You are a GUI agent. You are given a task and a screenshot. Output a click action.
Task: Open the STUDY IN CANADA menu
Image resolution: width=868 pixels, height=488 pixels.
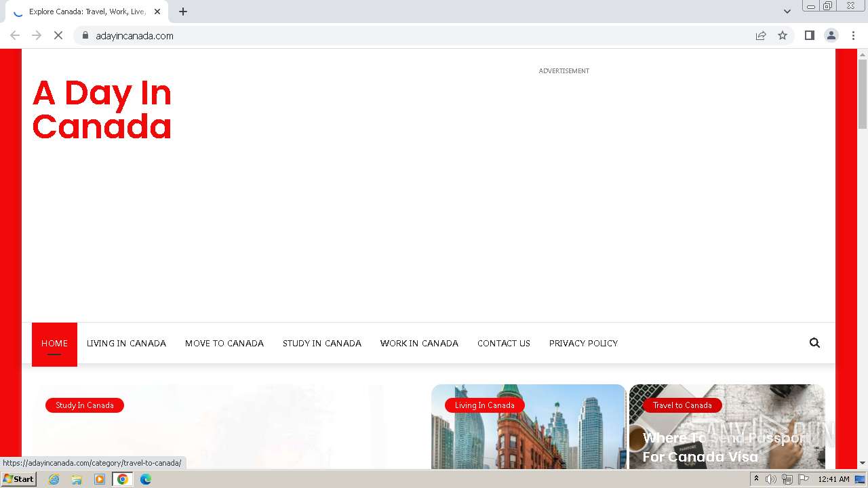(322, 344)
